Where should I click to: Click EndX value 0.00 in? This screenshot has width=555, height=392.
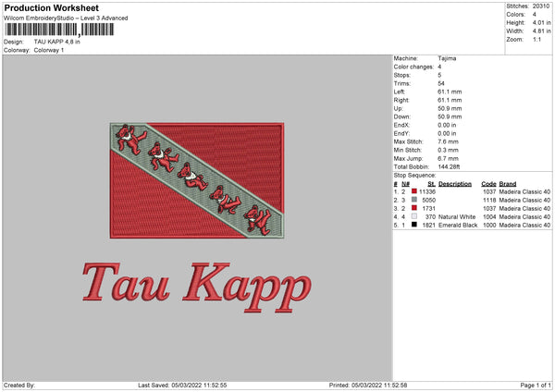447,125
